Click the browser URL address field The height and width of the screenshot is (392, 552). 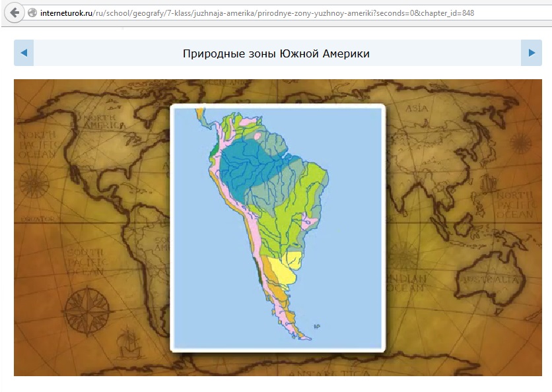click(264, 13)
